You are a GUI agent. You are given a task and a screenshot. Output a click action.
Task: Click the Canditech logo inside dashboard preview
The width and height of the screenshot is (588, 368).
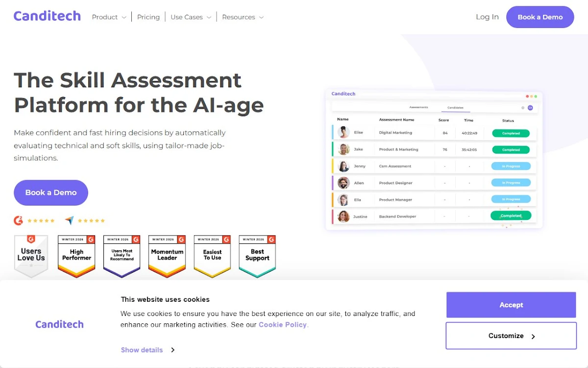pyautogui.click(x=343, y=94)
